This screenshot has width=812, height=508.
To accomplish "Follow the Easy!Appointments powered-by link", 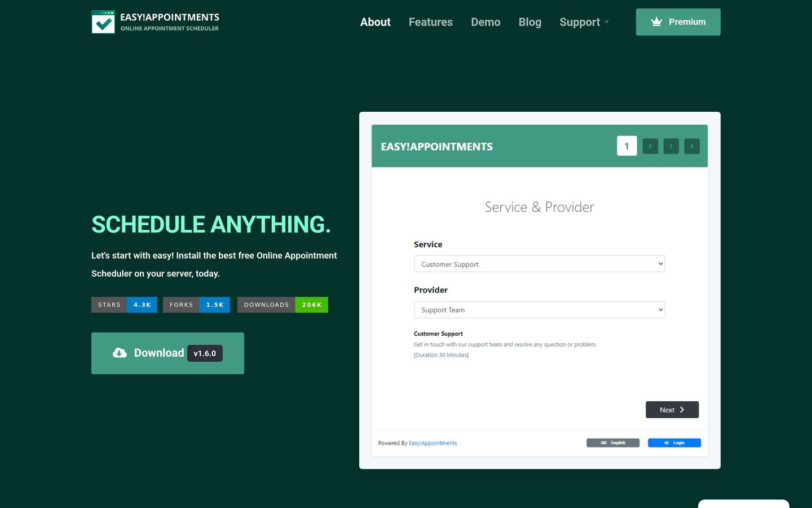I will pos(433,443).
